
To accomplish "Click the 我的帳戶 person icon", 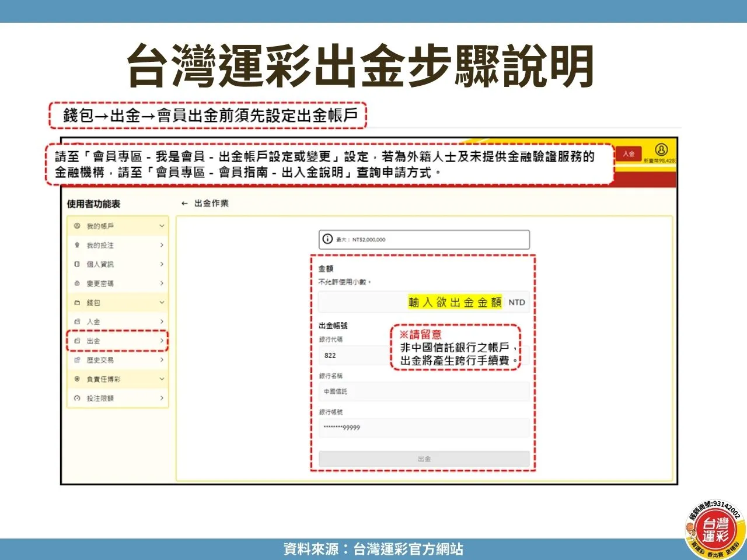I will pyautogui.click(x=77, y=226).
